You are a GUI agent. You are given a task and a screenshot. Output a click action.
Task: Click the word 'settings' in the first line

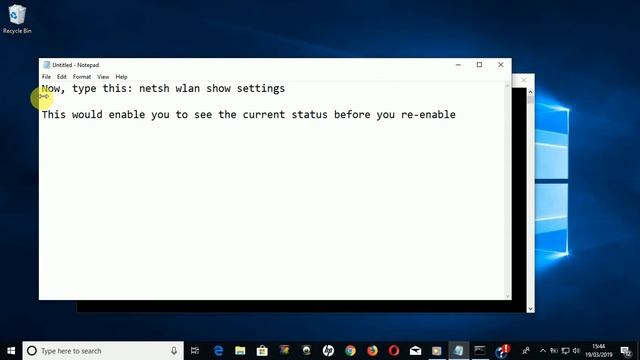[261, 89]
